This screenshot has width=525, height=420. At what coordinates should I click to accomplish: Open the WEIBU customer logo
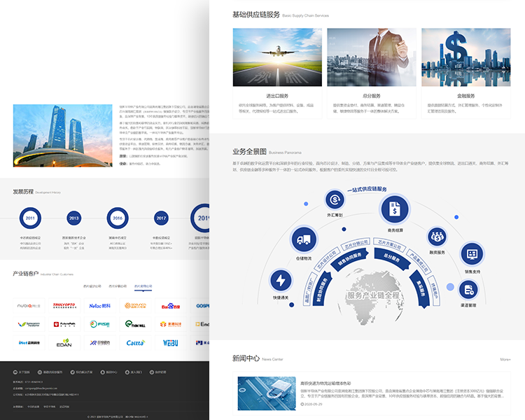point(170,342)
